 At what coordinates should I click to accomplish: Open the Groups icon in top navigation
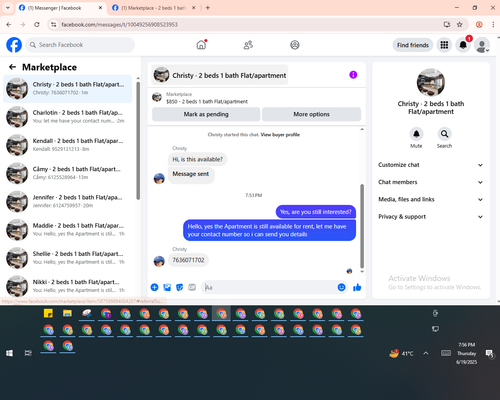[x=295, y=45]
